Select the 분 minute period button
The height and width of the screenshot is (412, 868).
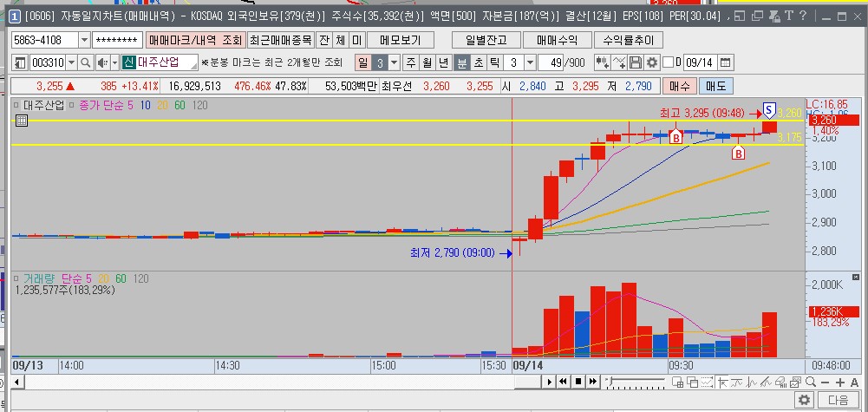tap(461, 62)
